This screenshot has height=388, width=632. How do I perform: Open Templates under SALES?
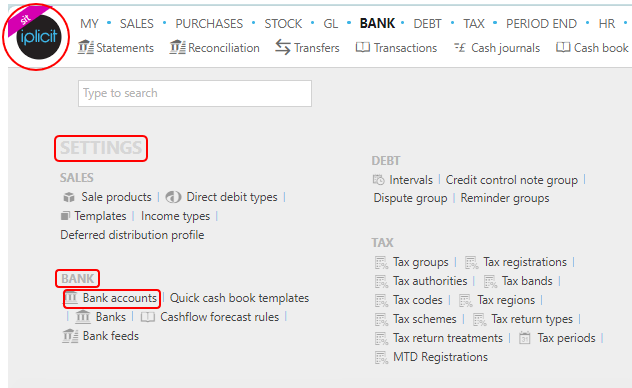click(x=100, y=216)
